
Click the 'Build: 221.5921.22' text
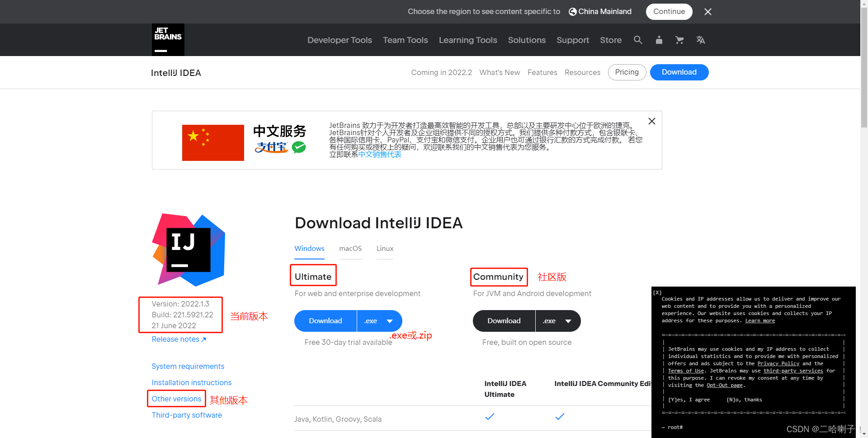182,315
